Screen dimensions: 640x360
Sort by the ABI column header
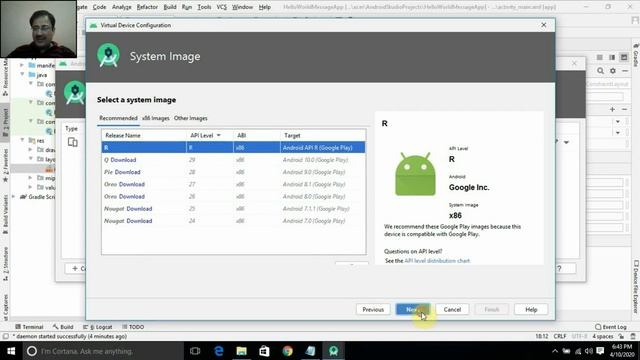(257, 136)
